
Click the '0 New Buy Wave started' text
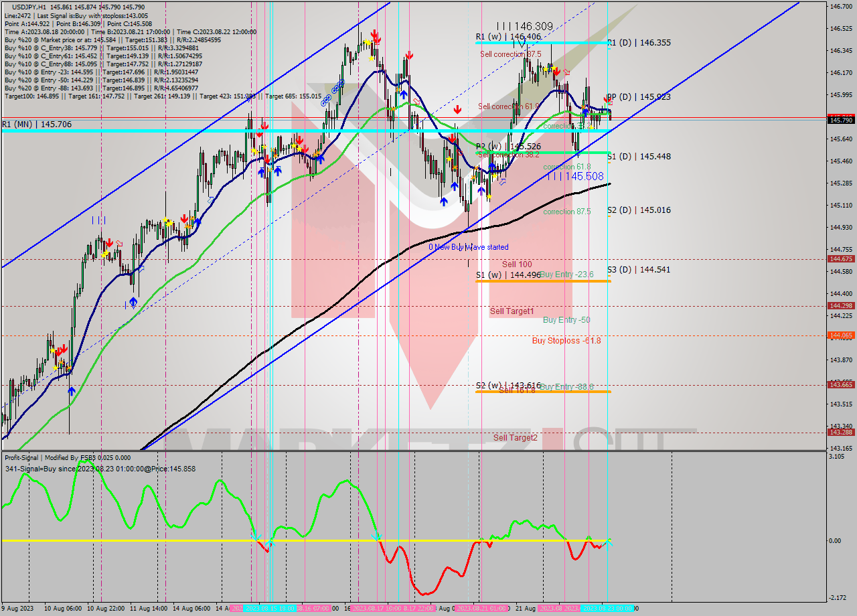(469, 247)
